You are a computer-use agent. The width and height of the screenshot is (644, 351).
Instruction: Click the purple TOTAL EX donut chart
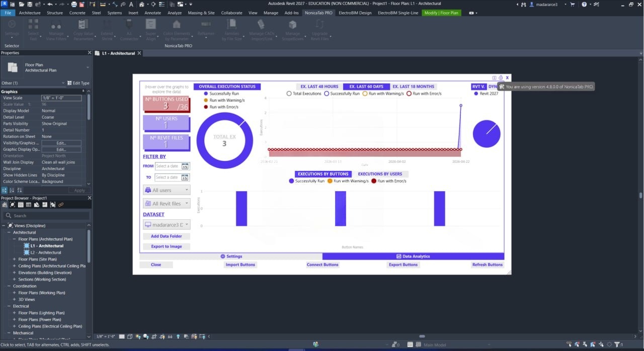point(224,140)
